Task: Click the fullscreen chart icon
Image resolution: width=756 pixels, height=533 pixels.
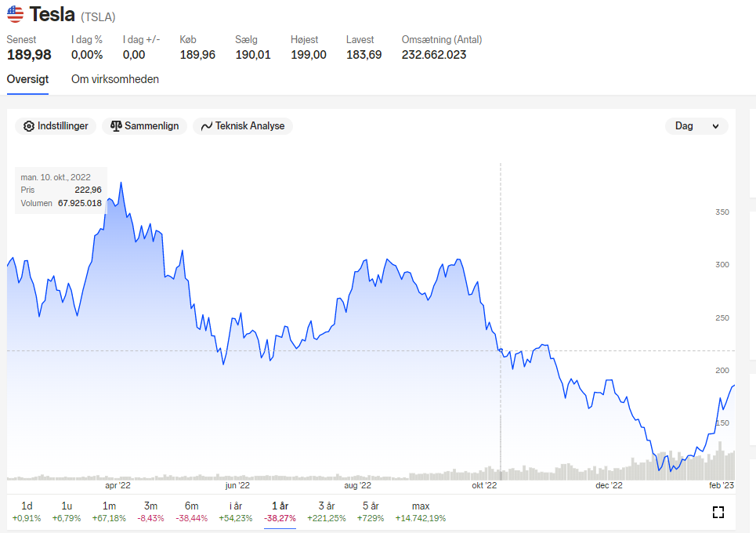Action: pyautogui.click(x=718, y=513)
